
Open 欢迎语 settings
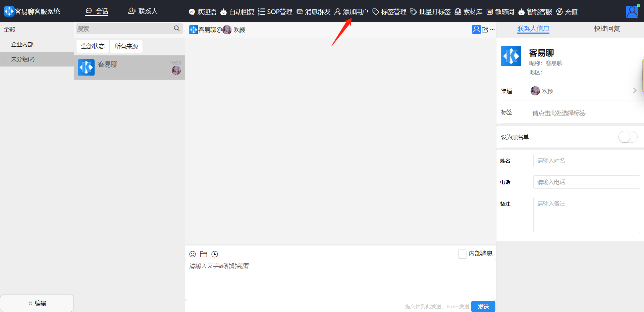click(203, 12)
